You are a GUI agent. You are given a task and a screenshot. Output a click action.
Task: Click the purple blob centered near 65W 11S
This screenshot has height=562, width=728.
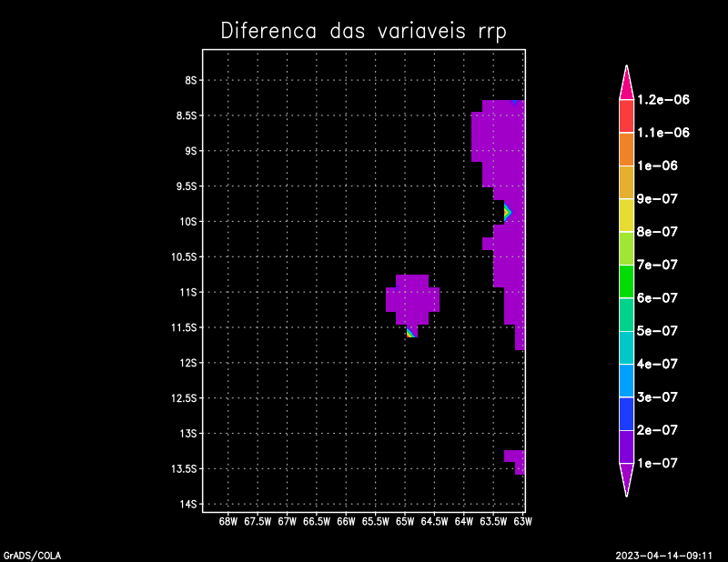pos(412,298)
